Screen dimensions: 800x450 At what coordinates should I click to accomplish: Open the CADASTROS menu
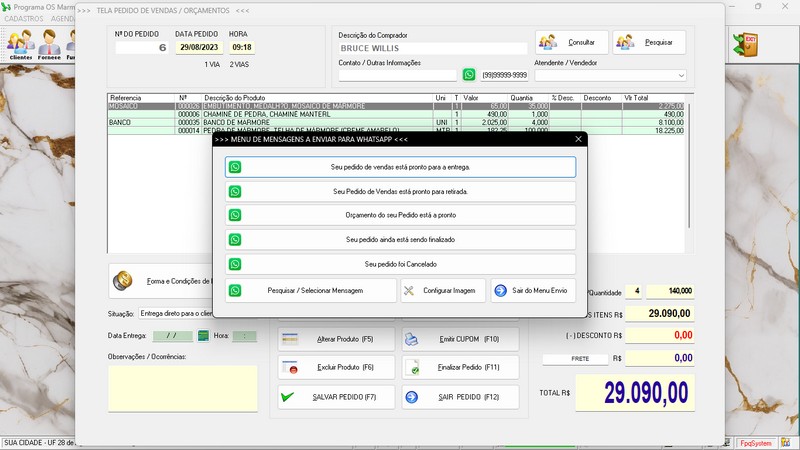pyautogui.click(x=24, y=19)
